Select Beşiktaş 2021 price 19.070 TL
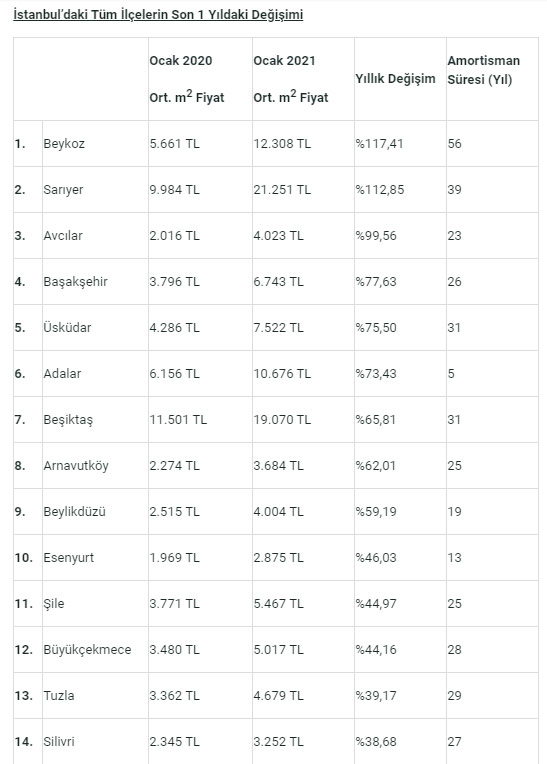 point(282,420)
